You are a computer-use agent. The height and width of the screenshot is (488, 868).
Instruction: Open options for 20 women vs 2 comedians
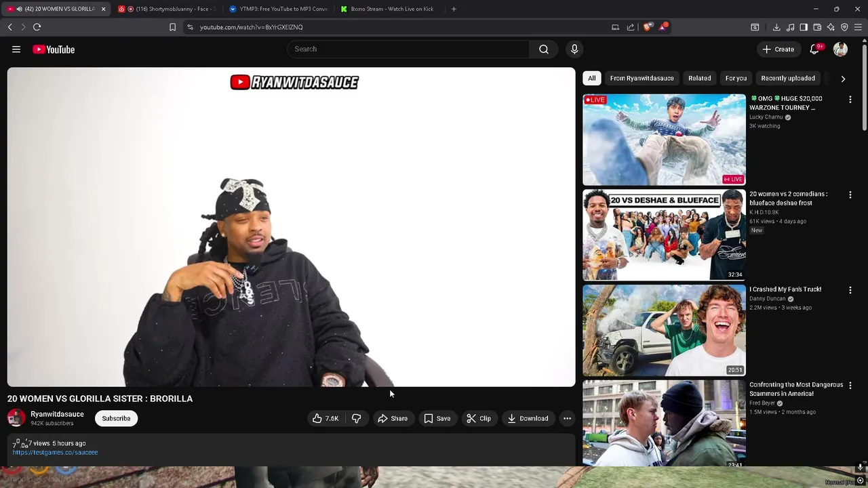[x=850, y=195]
